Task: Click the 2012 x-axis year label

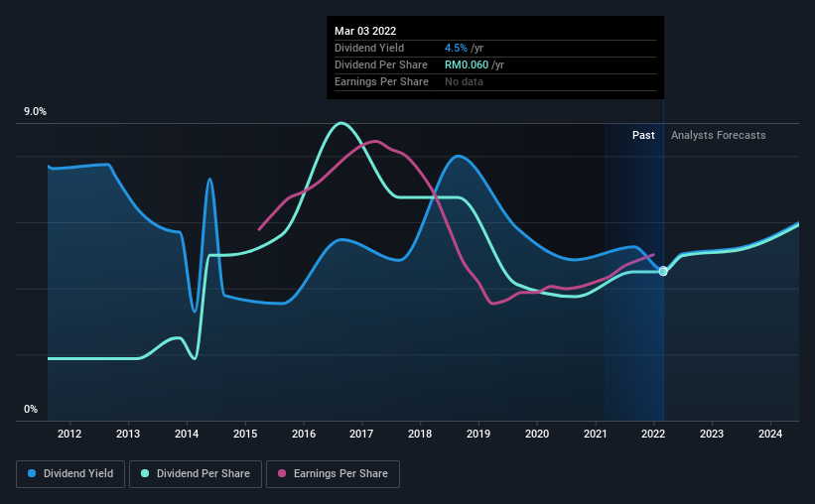Action: click(x=69, y=434)
